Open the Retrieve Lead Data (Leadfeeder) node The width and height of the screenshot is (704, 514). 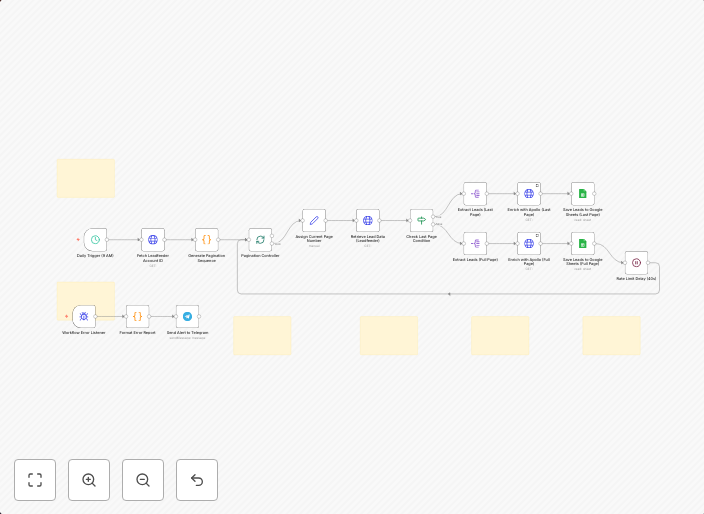tap(368, 220)
